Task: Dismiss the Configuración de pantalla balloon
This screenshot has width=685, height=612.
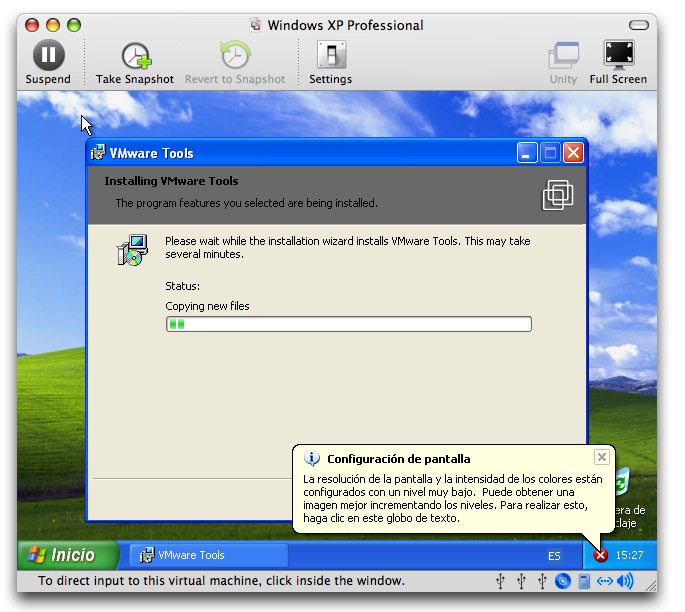Action: coord(602,457)
